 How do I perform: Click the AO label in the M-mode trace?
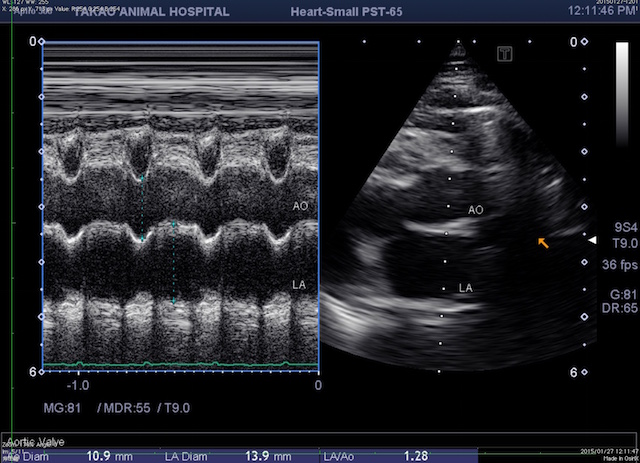(x=300, y=206)
